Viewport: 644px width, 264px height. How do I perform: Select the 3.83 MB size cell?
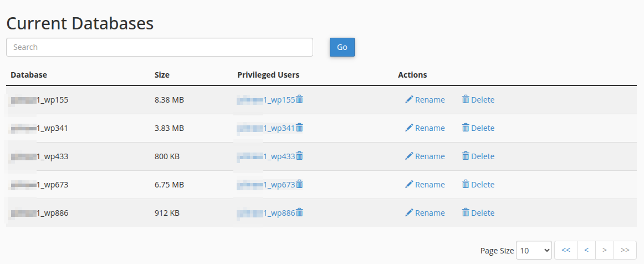click(x=169, y=128)
